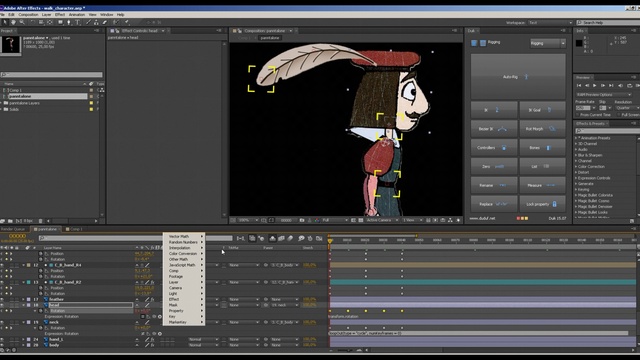Viewport: 640px width, 360px height.
Task: Open the Rigging dropdown in Duik panel
Action: (x=548, y=43)
